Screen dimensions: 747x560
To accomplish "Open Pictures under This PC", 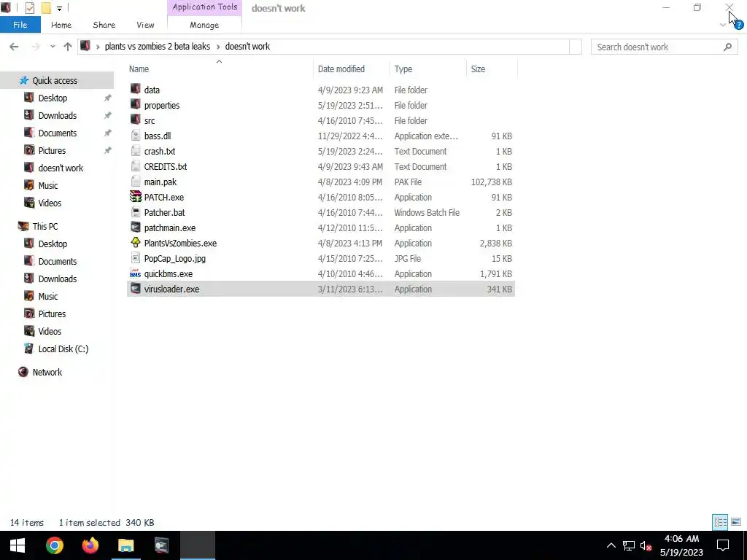I will pyautogui.click(x=52, y=314).
